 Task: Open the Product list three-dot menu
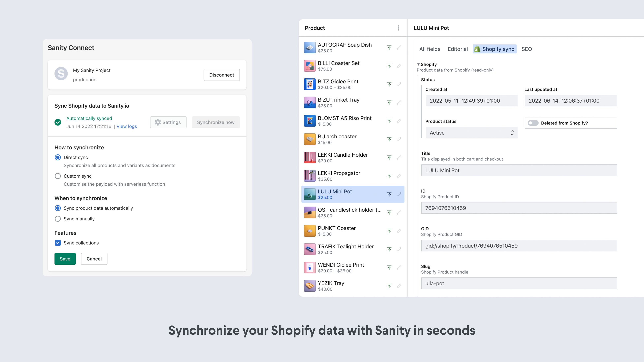coord(398,28)
